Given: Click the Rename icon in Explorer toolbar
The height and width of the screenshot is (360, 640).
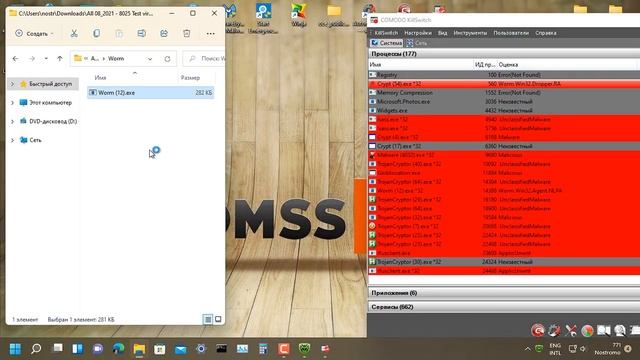Looking at the screenshot, I should pos(141,33).
